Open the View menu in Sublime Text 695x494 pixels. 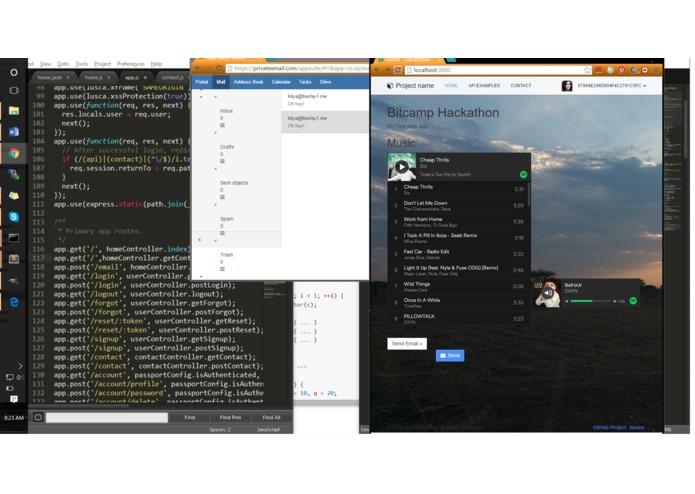click(x=45, y=64)
